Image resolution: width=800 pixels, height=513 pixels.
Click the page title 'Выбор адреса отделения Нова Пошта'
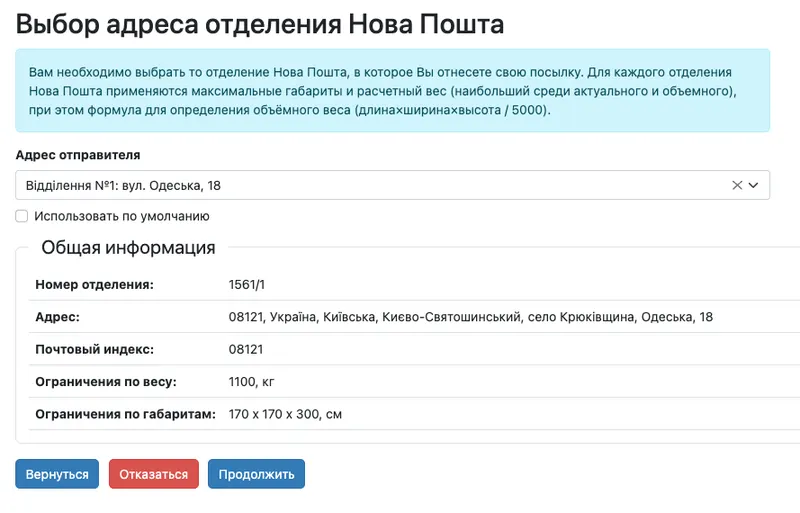(x=260, y=24)
